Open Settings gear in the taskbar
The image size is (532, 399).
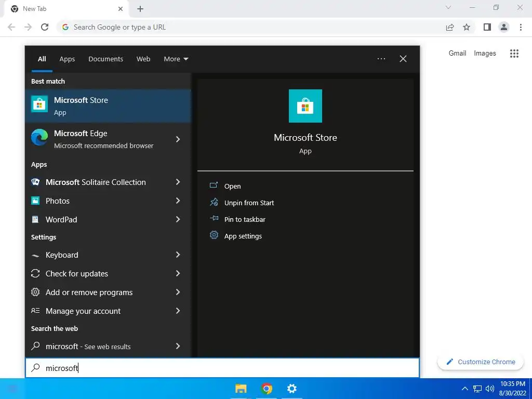[292, 389]
